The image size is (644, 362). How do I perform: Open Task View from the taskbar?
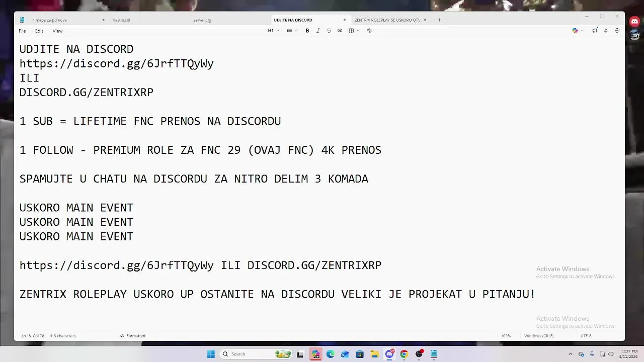tap(300, 354)
